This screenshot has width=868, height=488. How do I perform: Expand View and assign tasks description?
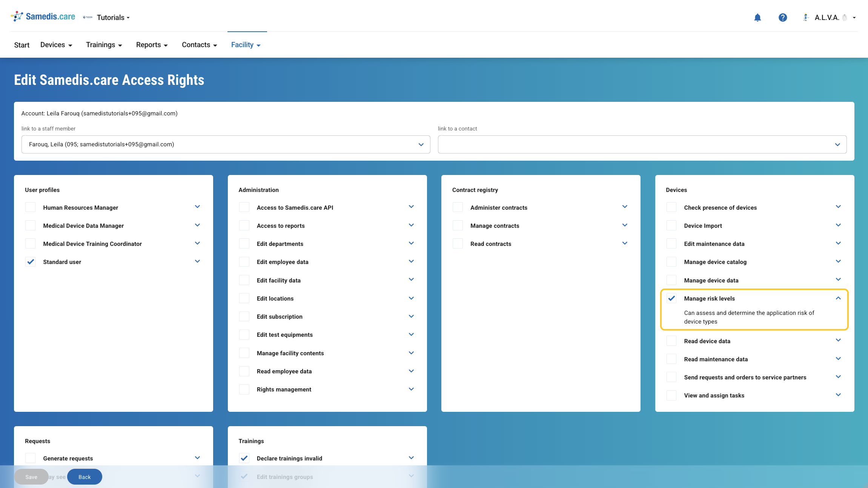click(838, 395)
